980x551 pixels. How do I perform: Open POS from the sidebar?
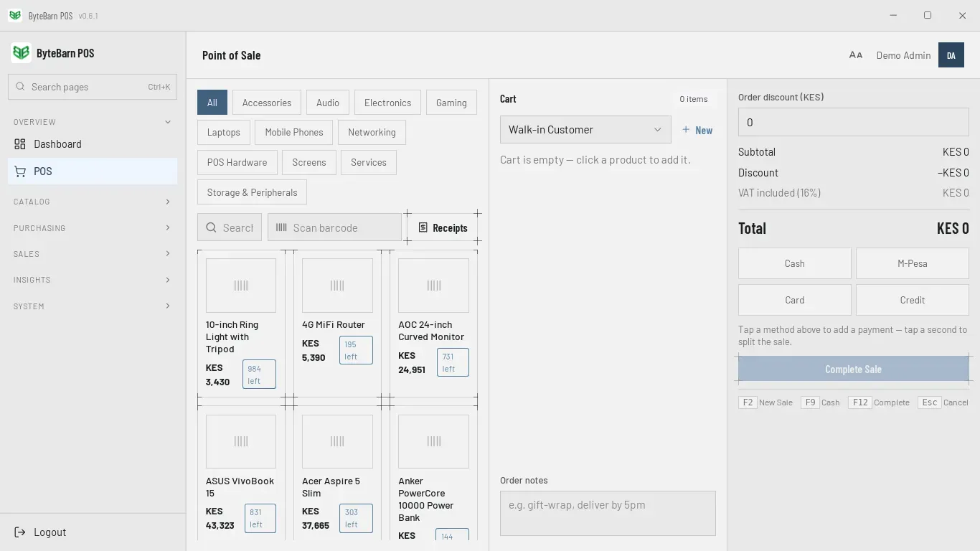coord(93,171)
